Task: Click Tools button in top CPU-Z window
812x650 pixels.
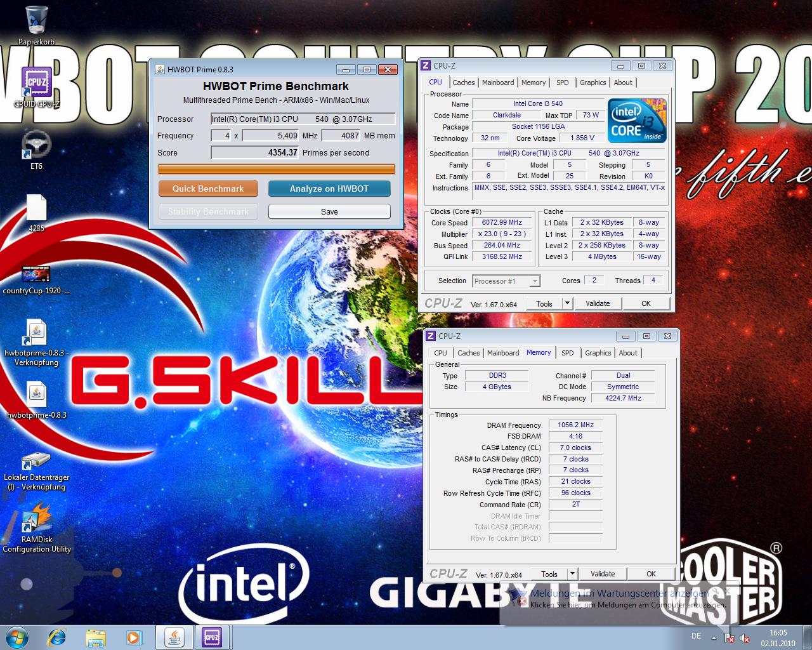Action: click(544, 303)
